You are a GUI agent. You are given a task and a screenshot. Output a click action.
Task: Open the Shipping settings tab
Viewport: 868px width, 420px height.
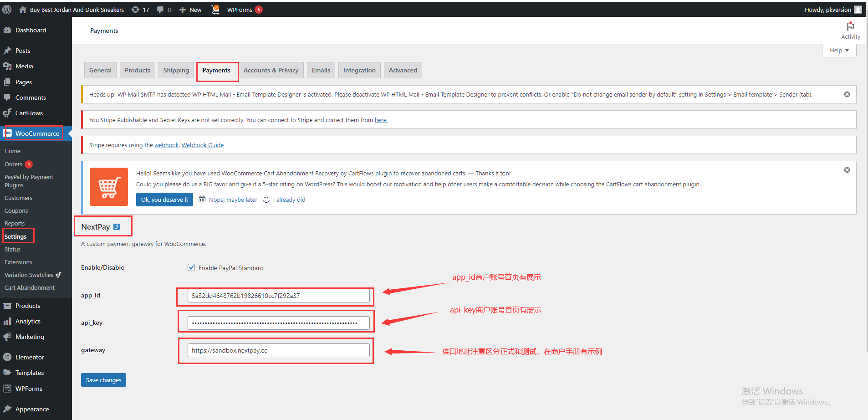[176, 70]
